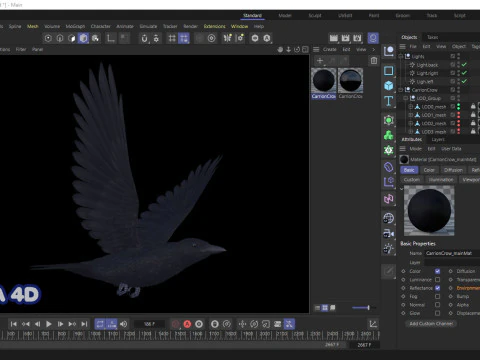Click the Delete material trash icon
Image resolution: width=480 pixels, height=360 pixels.
click(x=374, y=61)
